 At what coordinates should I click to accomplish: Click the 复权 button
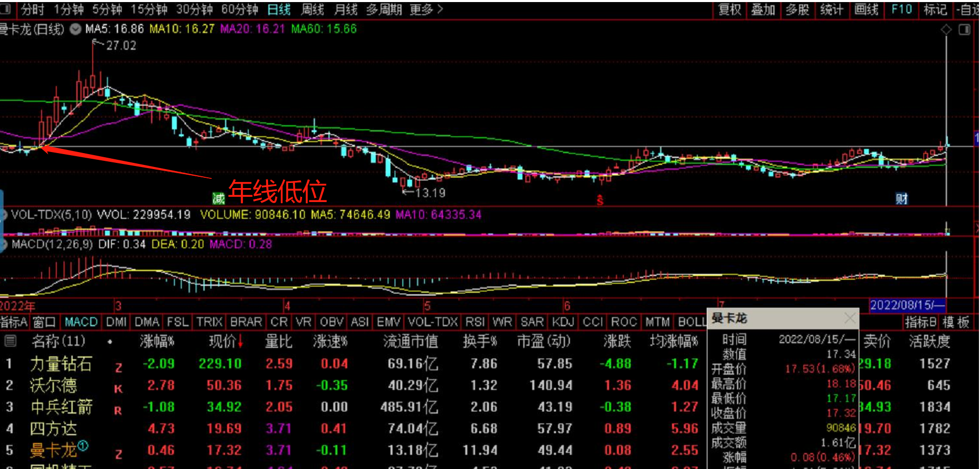pos(730,9)
